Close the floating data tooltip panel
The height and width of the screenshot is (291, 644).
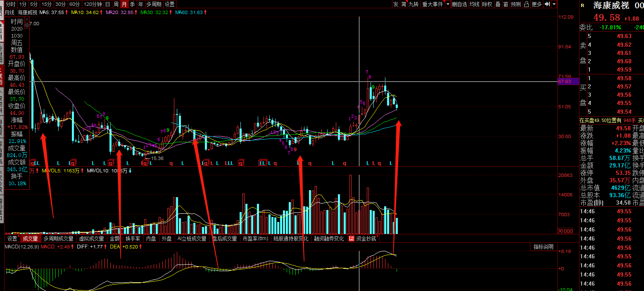(x=27, y=19)
